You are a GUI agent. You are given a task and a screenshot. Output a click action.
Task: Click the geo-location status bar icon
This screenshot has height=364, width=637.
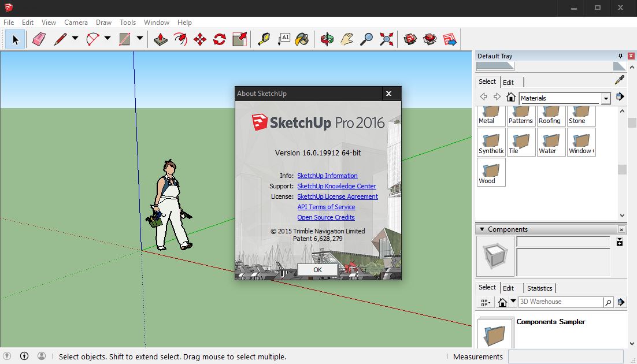[7, 356]
